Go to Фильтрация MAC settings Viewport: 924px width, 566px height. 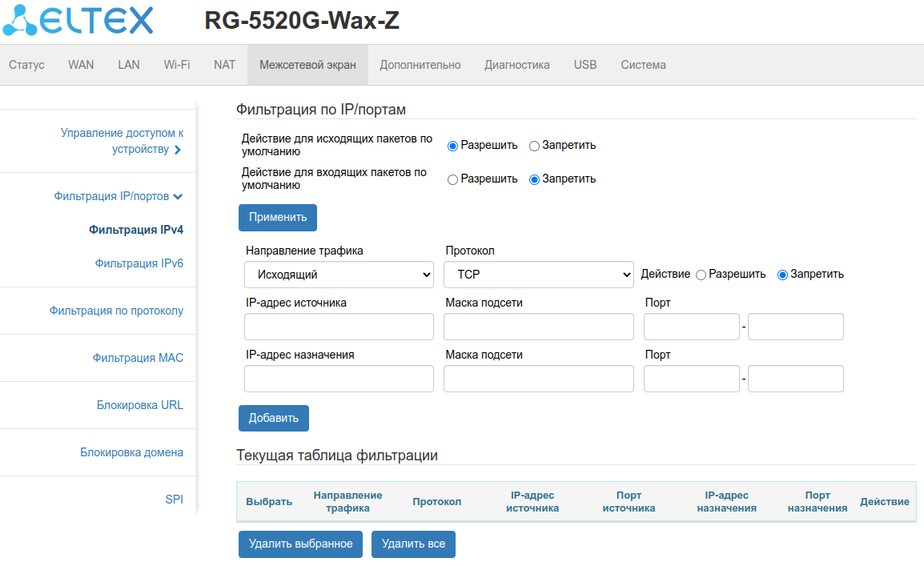click(x=138, y=358)
